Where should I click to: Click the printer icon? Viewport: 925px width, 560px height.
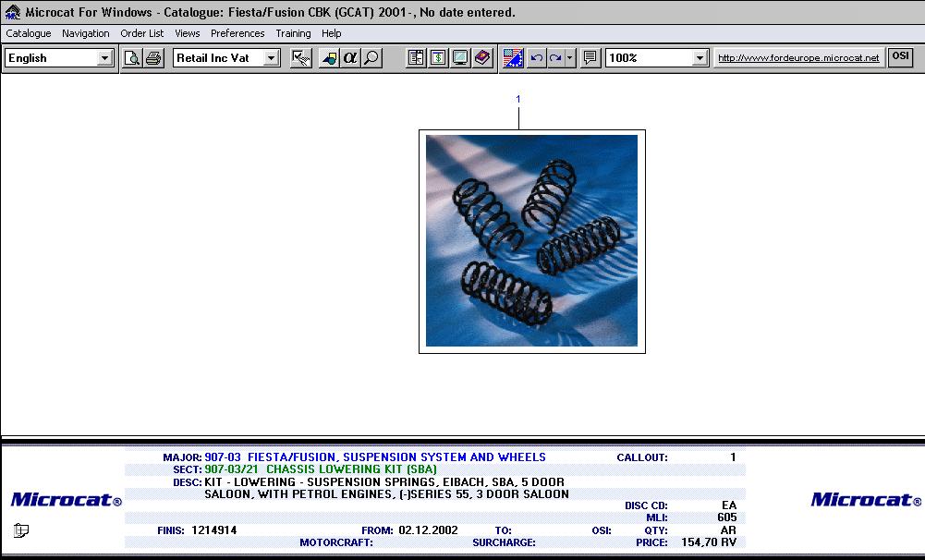(x=152, y=58)
